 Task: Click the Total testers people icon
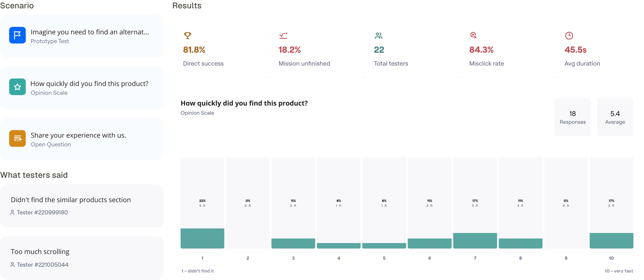pyautogui.click(x=378, y=35)
